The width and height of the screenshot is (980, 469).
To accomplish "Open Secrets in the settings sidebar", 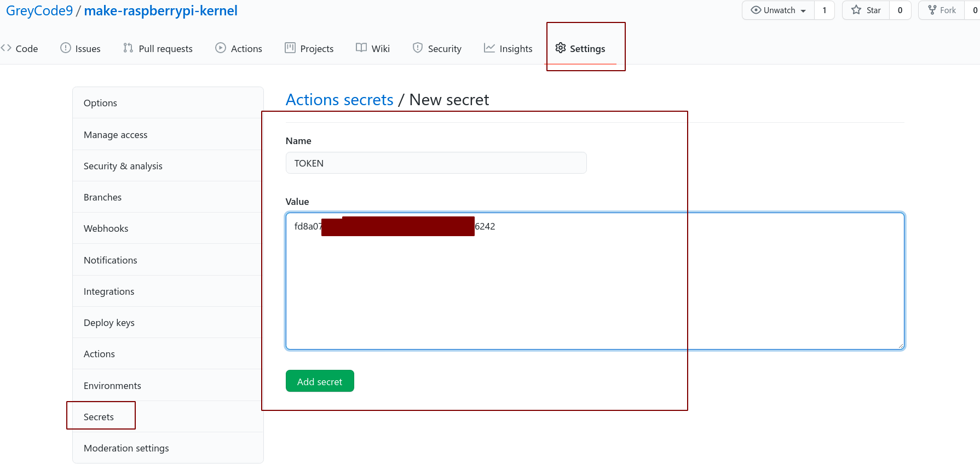I will click(168, 417).
